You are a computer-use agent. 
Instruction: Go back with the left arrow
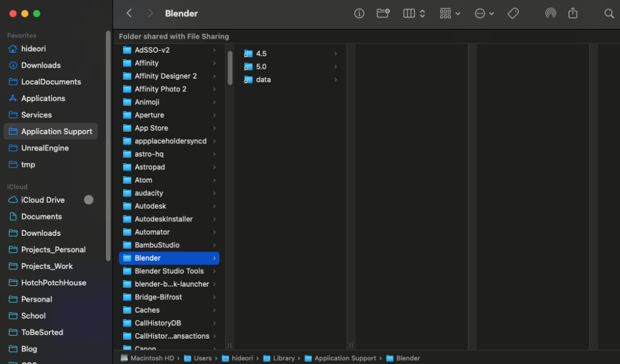click(x=129, y=13)
